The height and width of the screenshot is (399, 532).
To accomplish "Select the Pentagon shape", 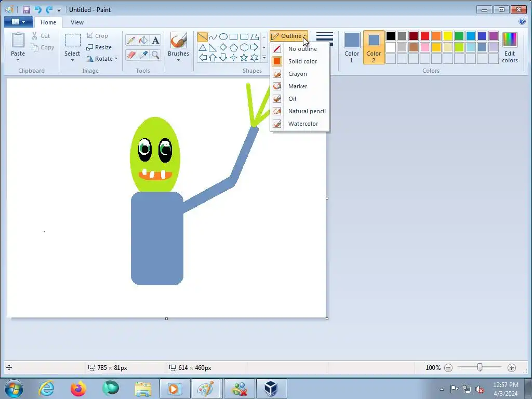I will pos(233,47).
